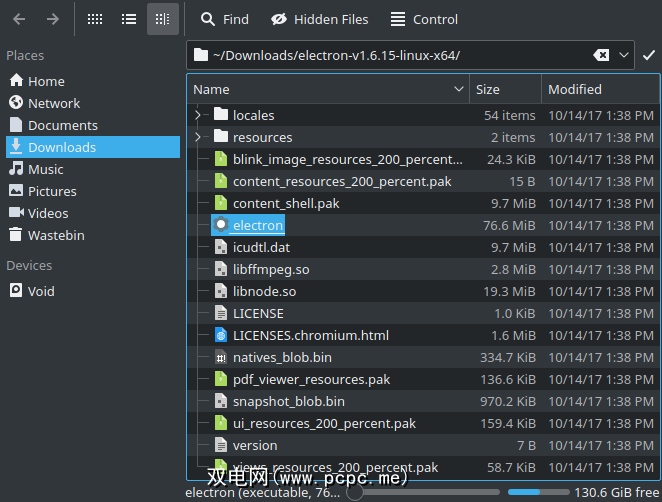Expand the locales folder tree

(x=198, y=115)
